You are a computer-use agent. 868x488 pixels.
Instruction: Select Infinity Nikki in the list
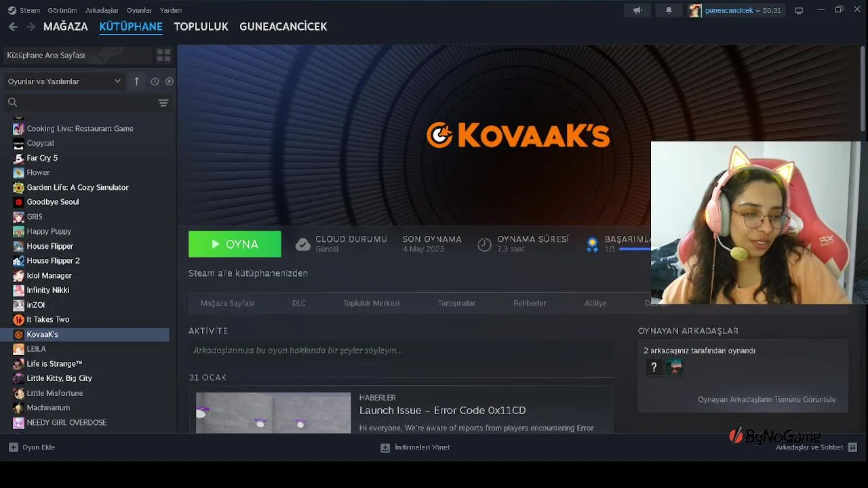click(x=47, y=290)
